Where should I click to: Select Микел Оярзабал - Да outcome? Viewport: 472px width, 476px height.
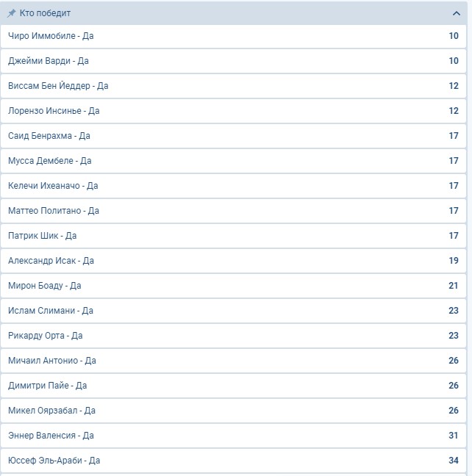point(233,411)
